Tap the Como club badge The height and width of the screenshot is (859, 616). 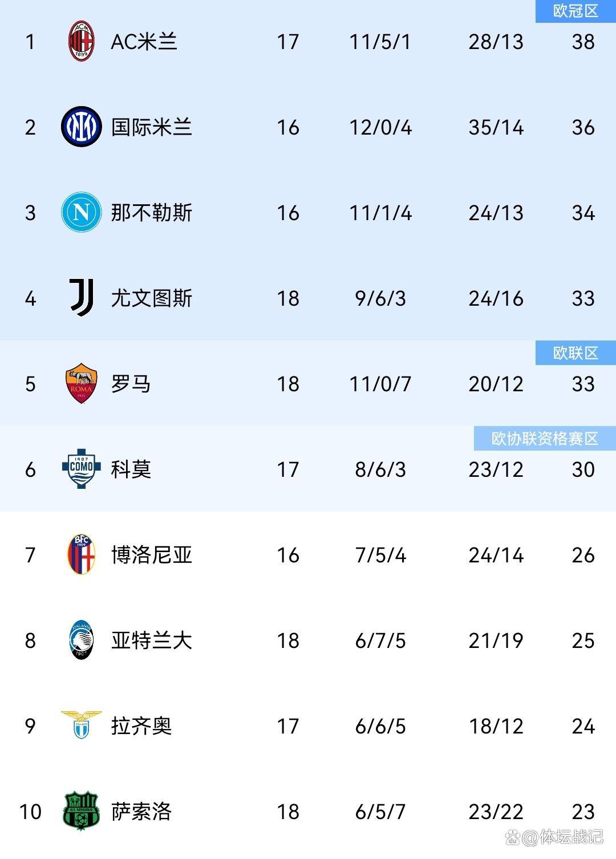click(81, 468)
